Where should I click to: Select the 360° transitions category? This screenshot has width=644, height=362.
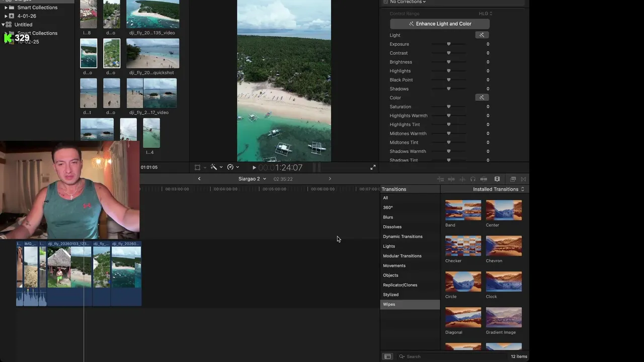tap(410, 207)
